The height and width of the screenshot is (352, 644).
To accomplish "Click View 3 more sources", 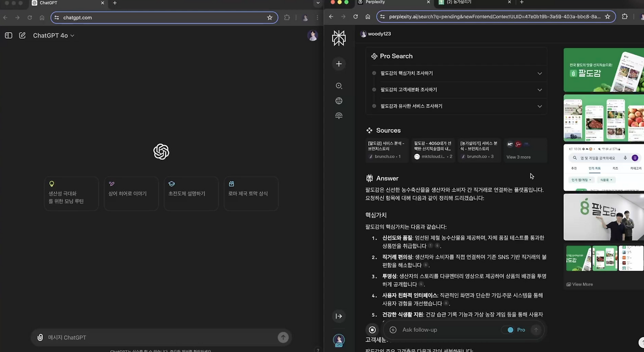I will (525, 150).
